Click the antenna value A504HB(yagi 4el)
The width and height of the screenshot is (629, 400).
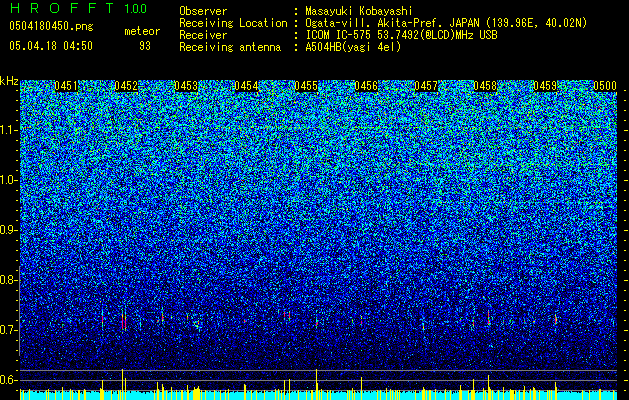click(x=353, y=47)
